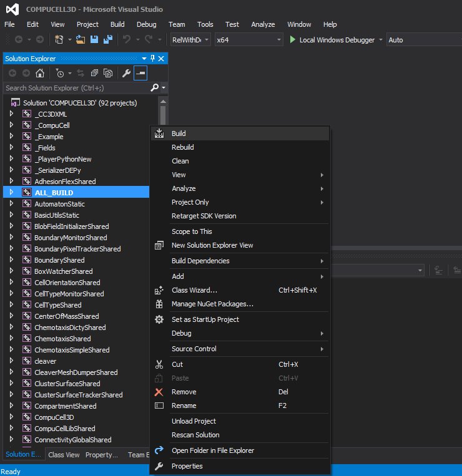Switch to the Class View tab
462x476 pixels.
click(64, 455)
